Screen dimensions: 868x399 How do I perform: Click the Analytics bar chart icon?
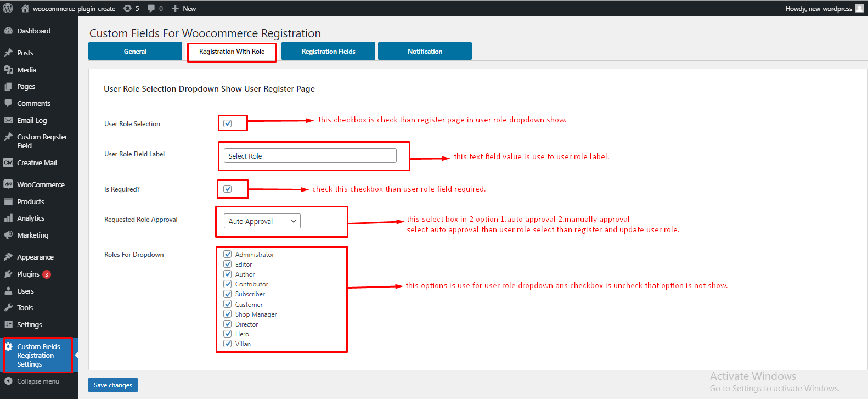tap(8, 218)
